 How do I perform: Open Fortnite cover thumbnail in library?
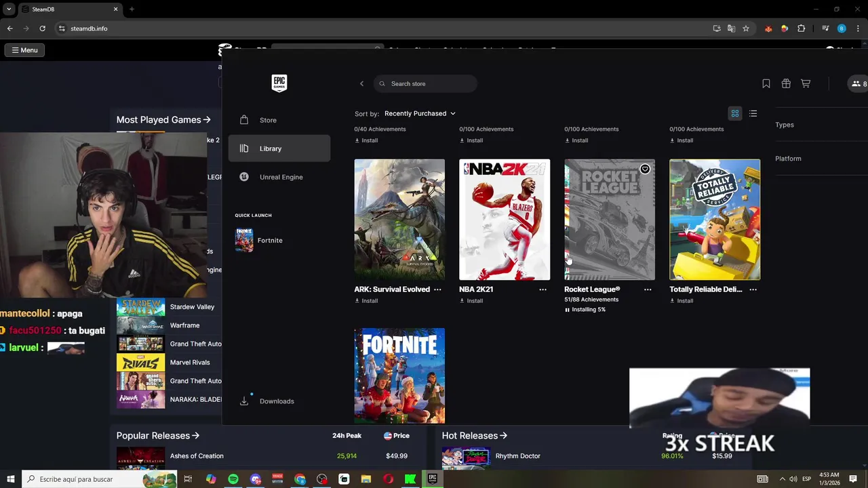pos(399,375)
